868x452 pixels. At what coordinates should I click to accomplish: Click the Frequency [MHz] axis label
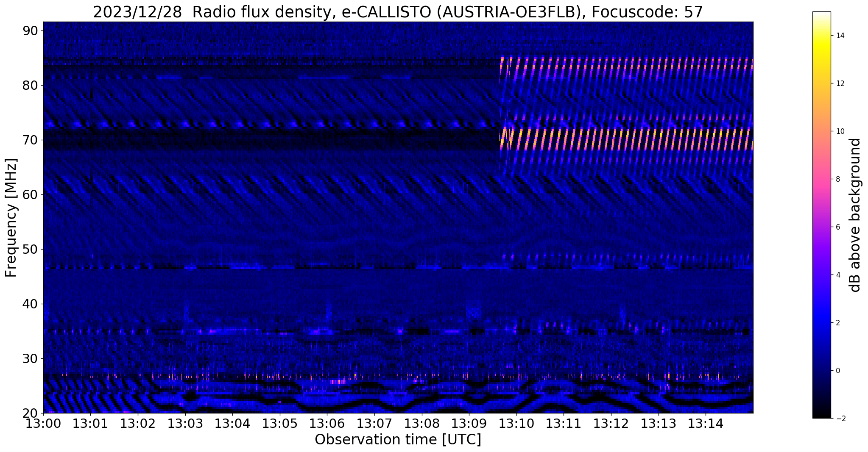point(11,218)
